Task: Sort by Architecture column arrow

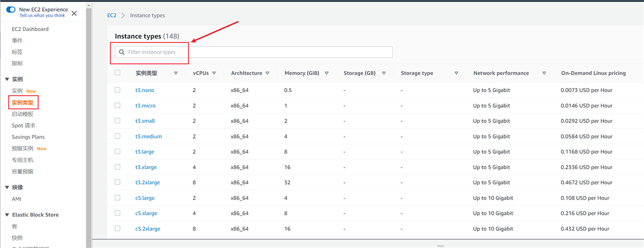Action: click(268, 73)
